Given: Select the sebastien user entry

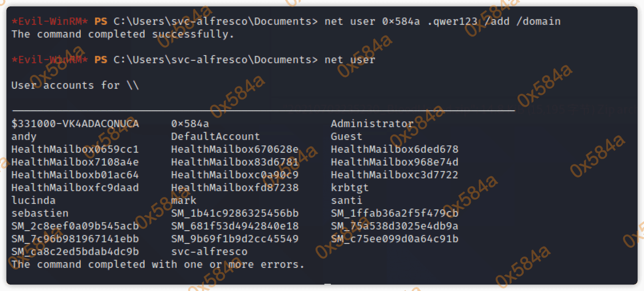Looking at the screenshot, I should point(40,213).
